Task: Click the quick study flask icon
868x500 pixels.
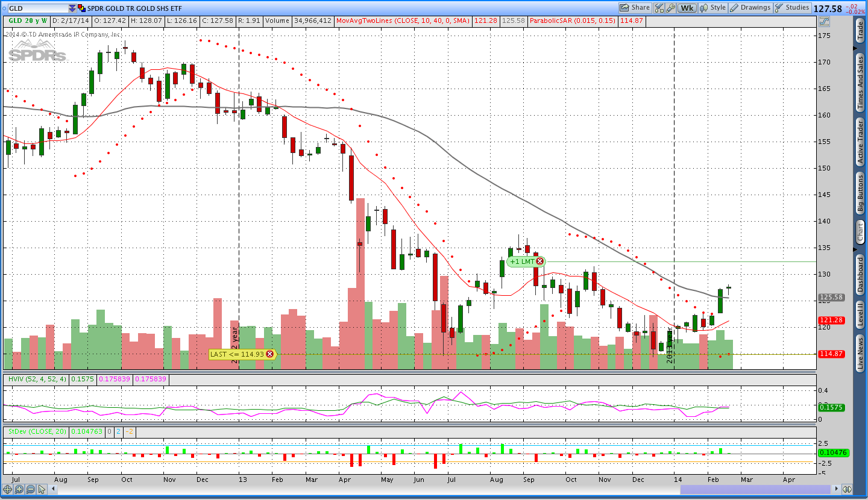Action: tap(659, 8)
